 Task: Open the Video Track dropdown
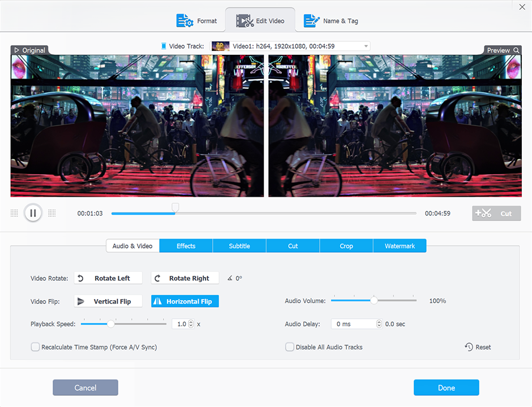pos(290,46)
